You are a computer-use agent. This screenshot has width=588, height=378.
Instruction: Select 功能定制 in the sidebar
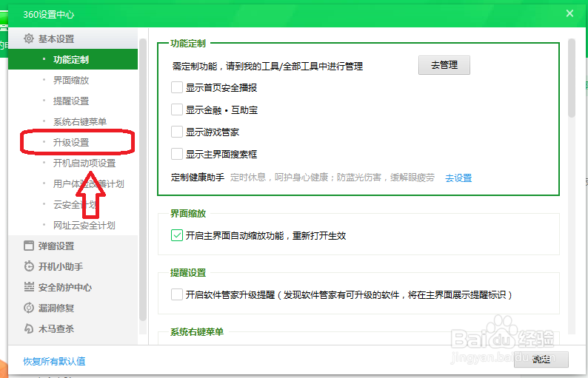click(73, 59)
